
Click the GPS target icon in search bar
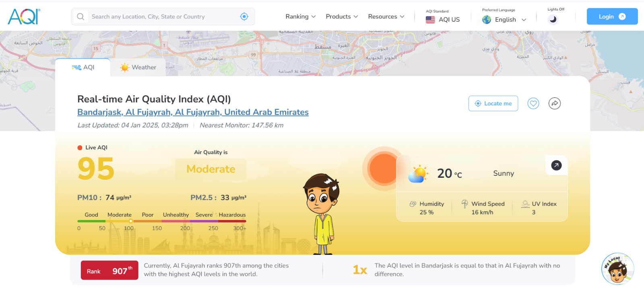click(x=244, y=16)
